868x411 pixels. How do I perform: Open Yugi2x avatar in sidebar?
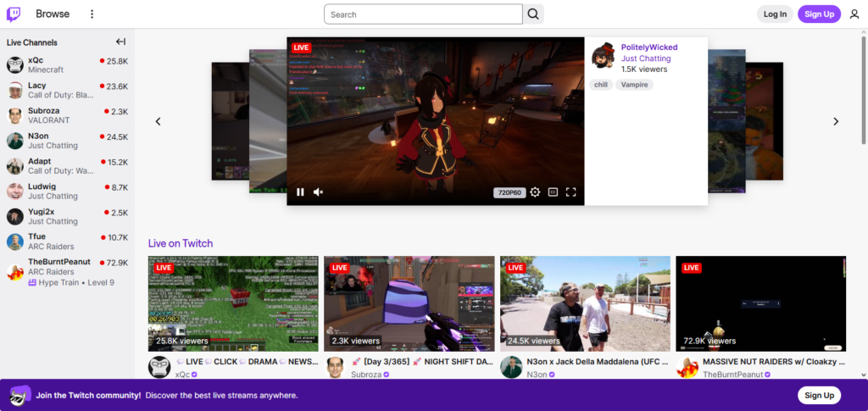coord(15,216)
